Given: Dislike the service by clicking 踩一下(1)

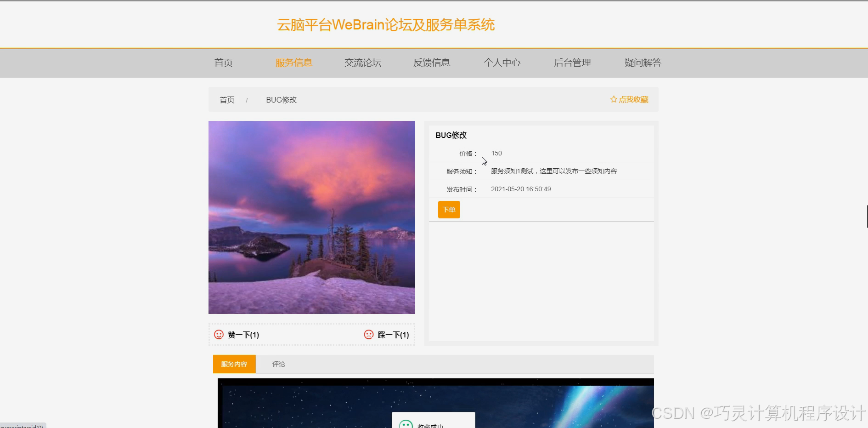Looking at the screenshot, I should [393, 335].
